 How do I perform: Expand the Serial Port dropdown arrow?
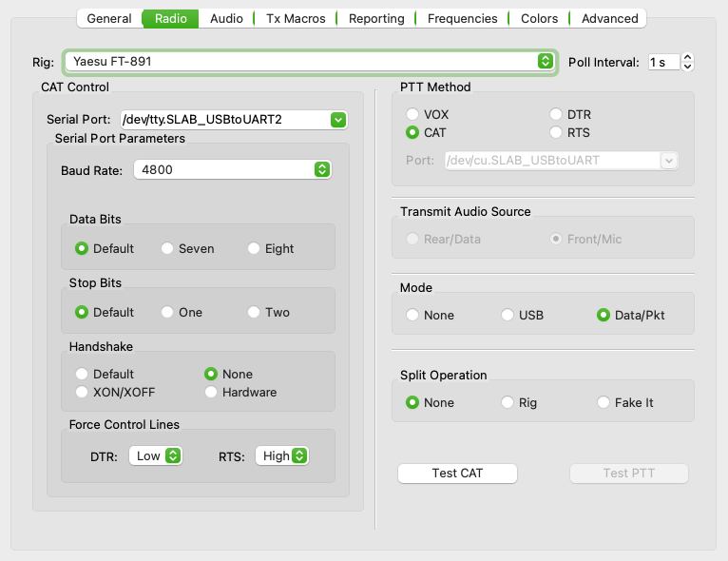[x=338, y=120]
